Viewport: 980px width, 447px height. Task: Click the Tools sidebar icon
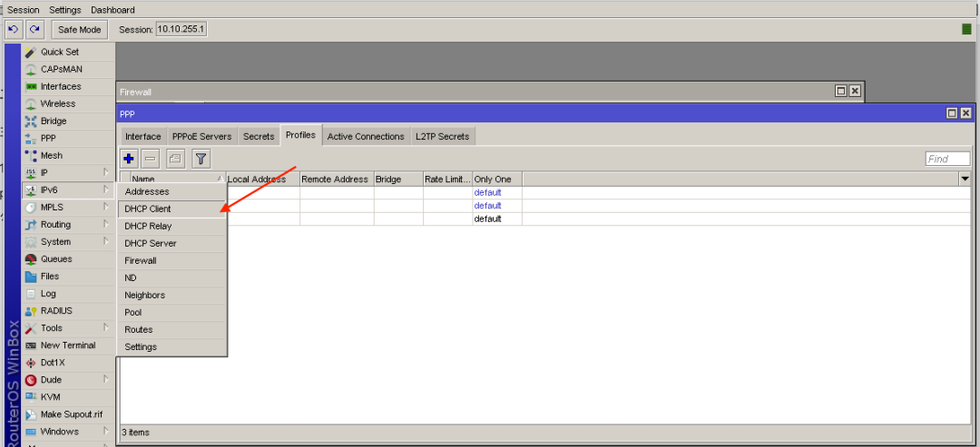pos(31,327)
